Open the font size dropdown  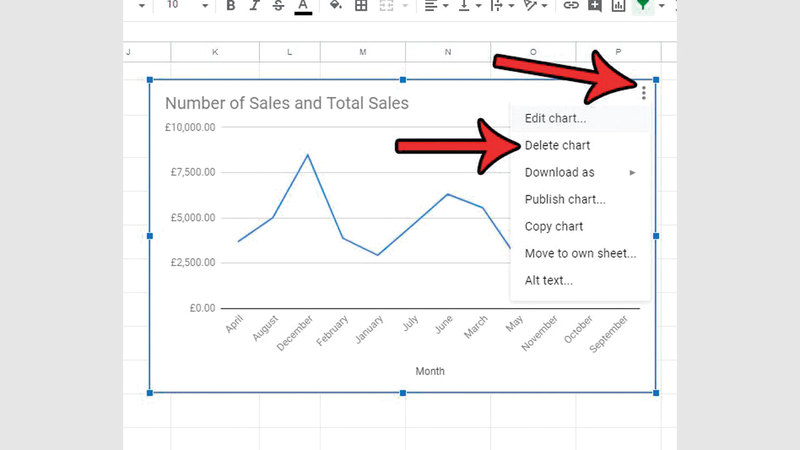pyautogui.click(x=205, y=6)
